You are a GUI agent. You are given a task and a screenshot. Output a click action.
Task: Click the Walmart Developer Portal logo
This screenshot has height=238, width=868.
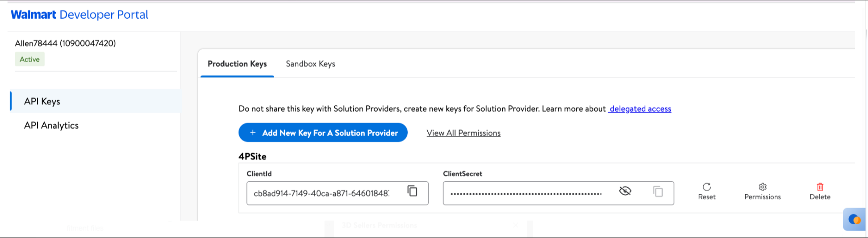(79, 15)
